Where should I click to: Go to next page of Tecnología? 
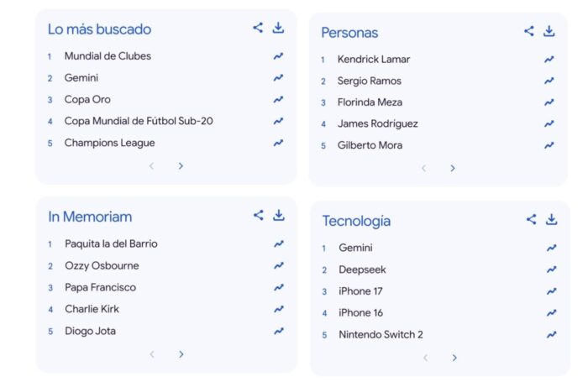tap(454, 358)
